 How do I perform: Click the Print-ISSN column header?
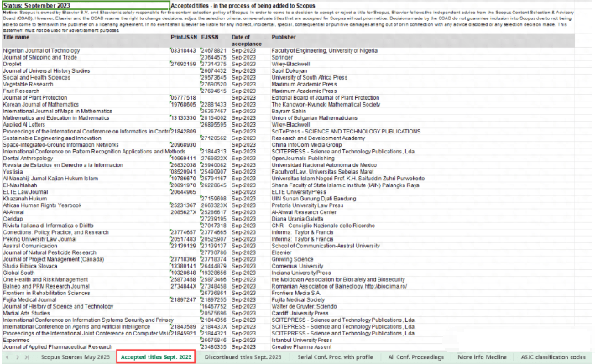[184, 37]
